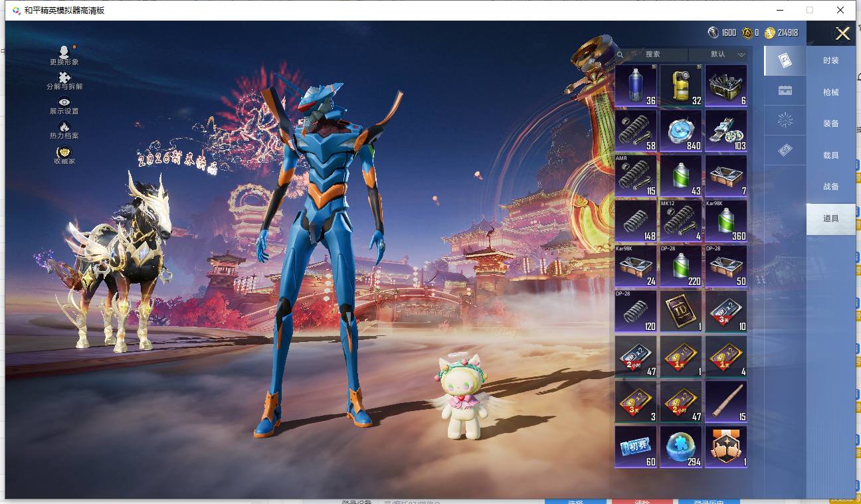Select the gold 2小时 card (47)
861x504 pixels.
pos(681,402)
